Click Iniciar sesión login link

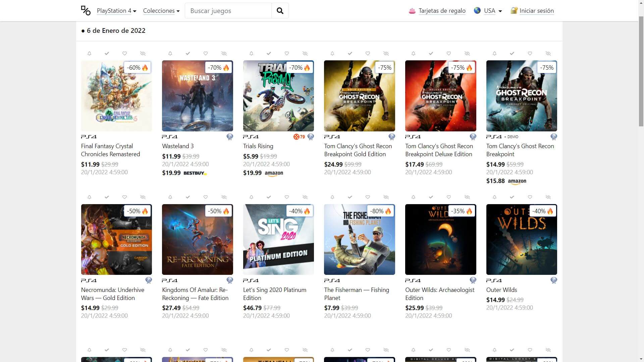click(x=536, y=11)
